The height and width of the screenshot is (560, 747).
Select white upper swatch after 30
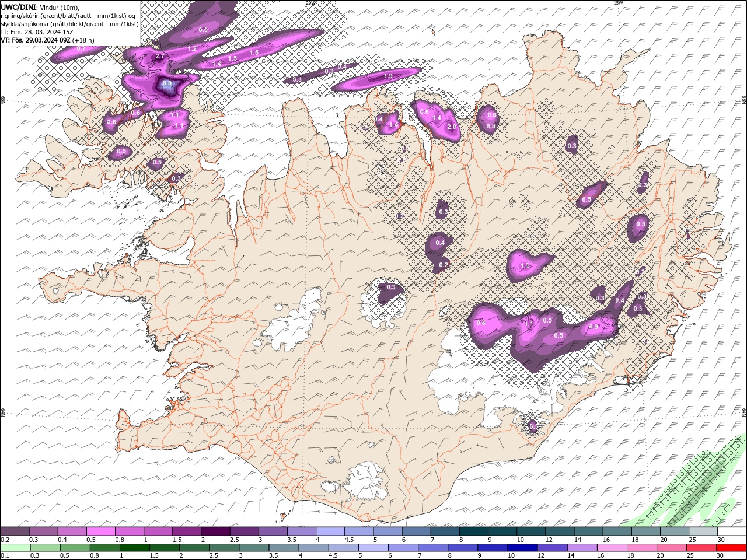click(732, 531)
